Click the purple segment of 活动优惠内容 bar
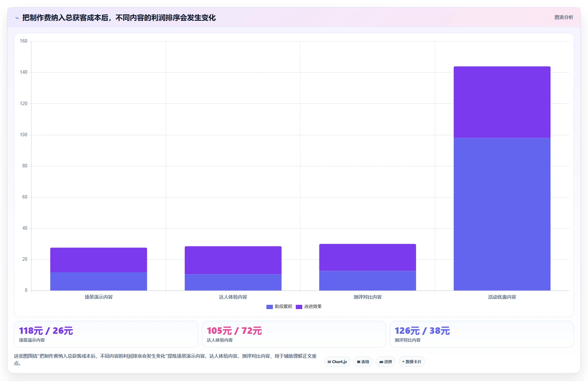 502,102
